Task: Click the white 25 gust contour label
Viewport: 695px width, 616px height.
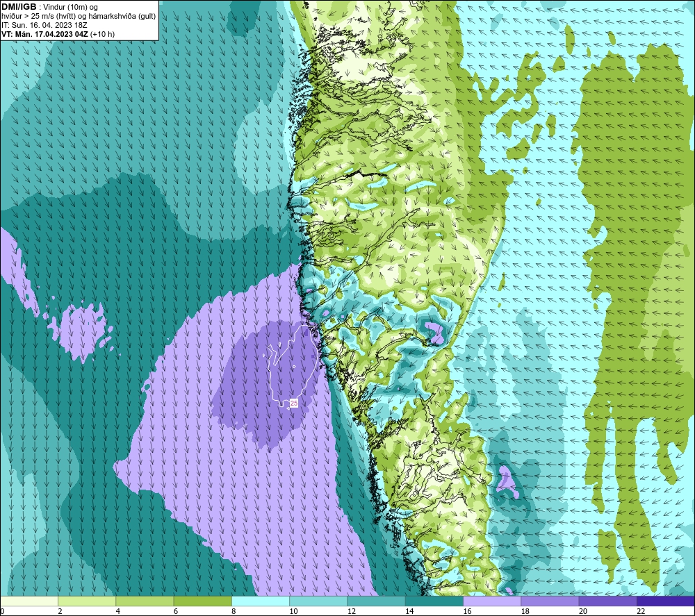Action: coord(294,403)
